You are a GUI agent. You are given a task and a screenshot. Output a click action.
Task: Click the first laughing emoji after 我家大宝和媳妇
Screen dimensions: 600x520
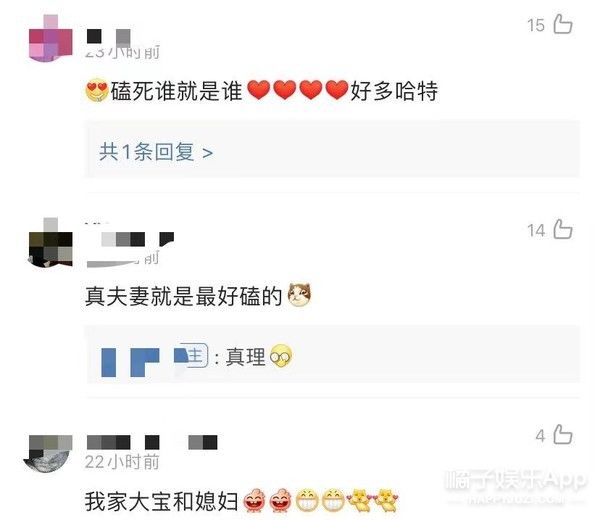click(x=254, y=500)
